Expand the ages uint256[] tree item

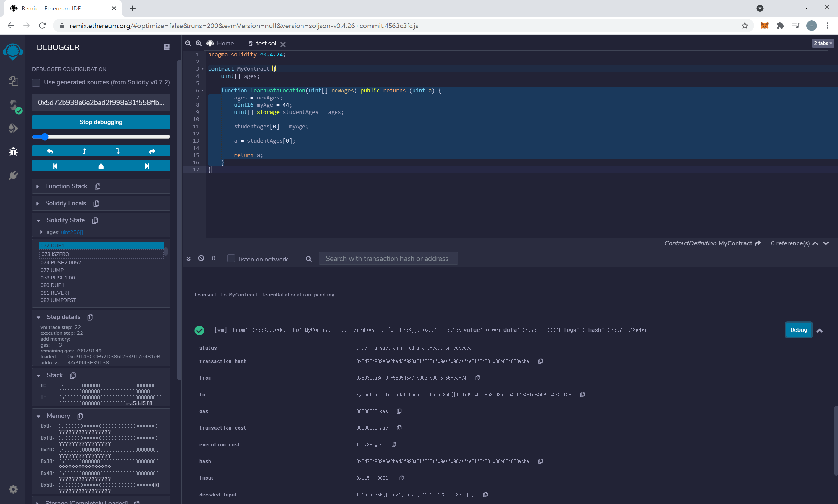tap(42, 232)
